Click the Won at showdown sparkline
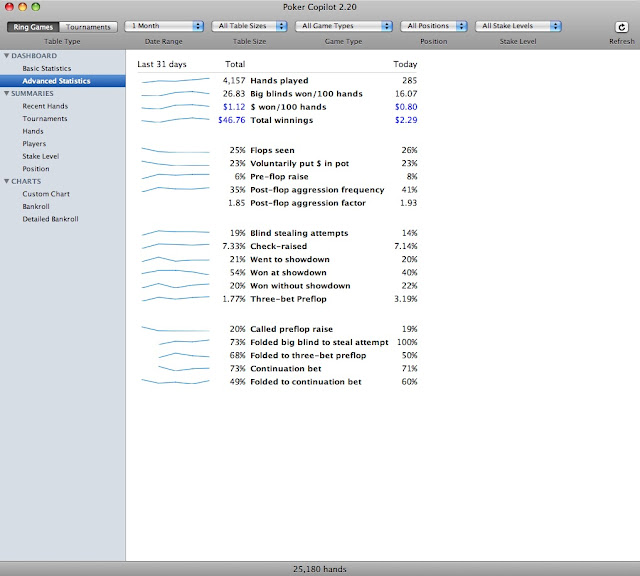The image size is (640, 576). [x=176, y=272]
